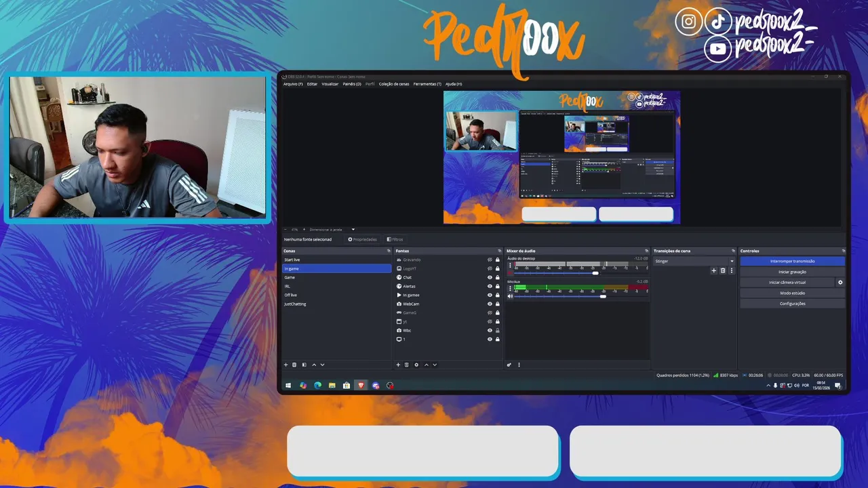Move scene up in Cenas panel

pyautogui.click(x=313, y=365)
